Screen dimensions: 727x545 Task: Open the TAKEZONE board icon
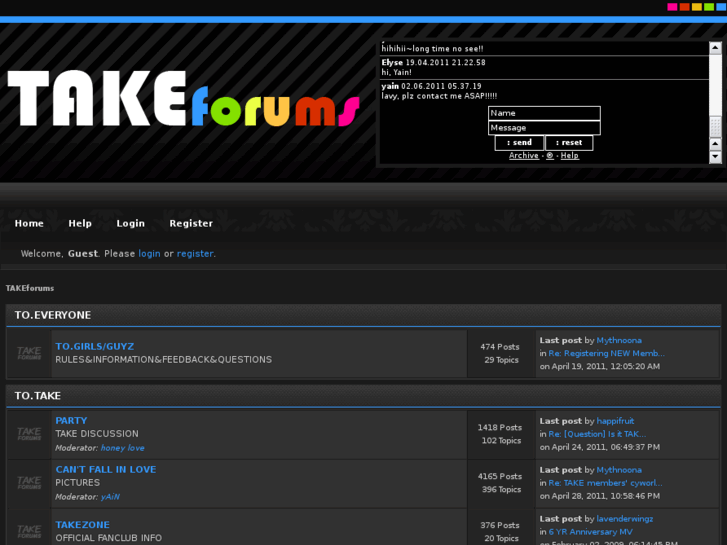click(29, 532)
